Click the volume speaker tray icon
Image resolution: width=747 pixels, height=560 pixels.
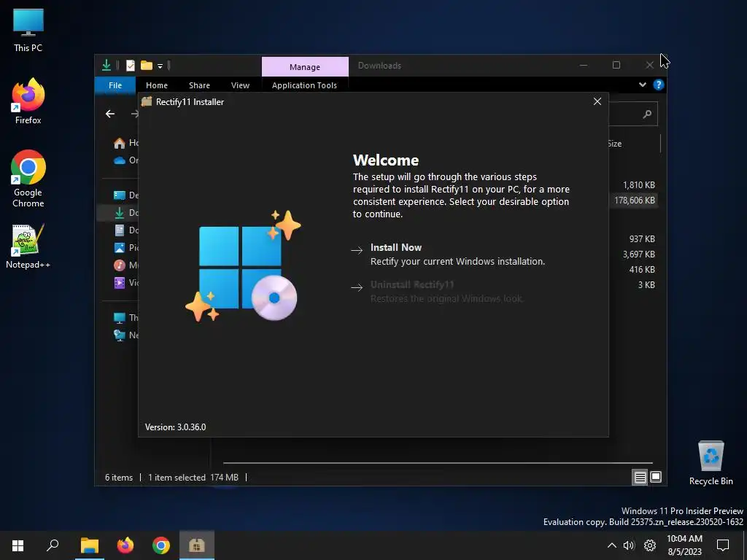[629, 545]
